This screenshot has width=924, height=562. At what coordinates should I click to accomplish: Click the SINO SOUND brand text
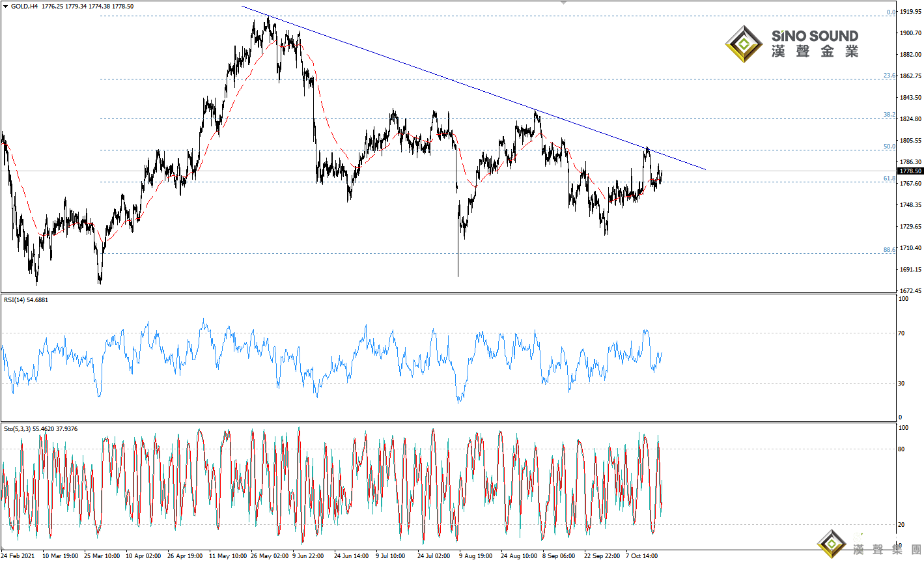pos(815,36)
